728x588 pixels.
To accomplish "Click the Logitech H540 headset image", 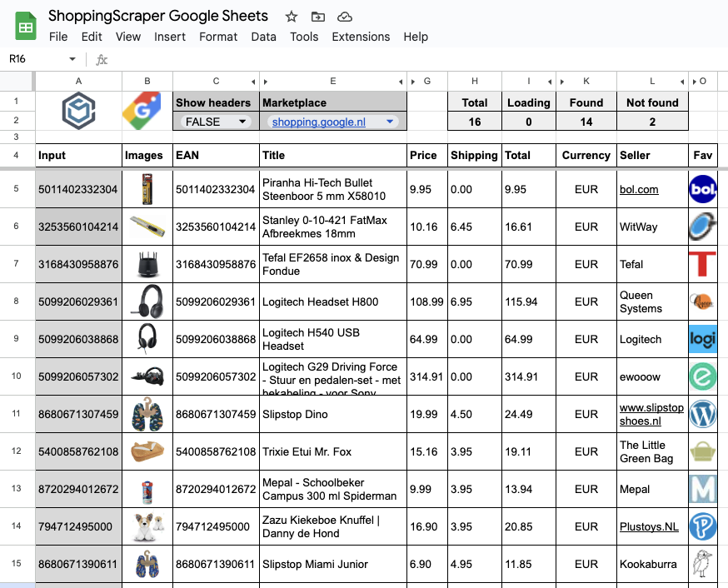I will (x=147, y=339).
